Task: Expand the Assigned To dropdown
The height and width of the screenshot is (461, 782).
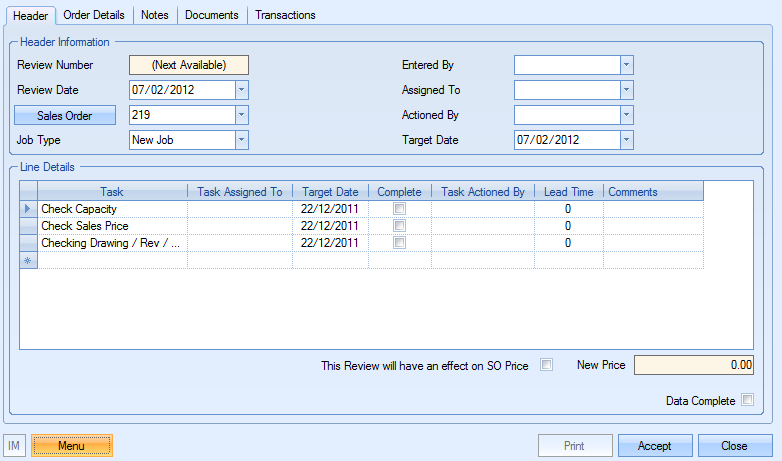Action: tap(626, 90)
